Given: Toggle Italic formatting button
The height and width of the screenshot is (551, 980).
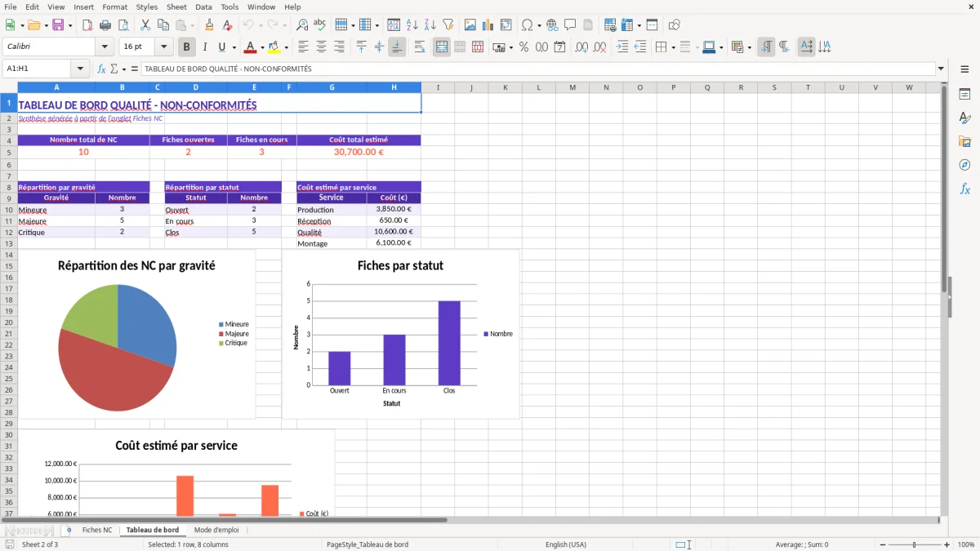Looking at the screenshot, I should pos(204,47).
